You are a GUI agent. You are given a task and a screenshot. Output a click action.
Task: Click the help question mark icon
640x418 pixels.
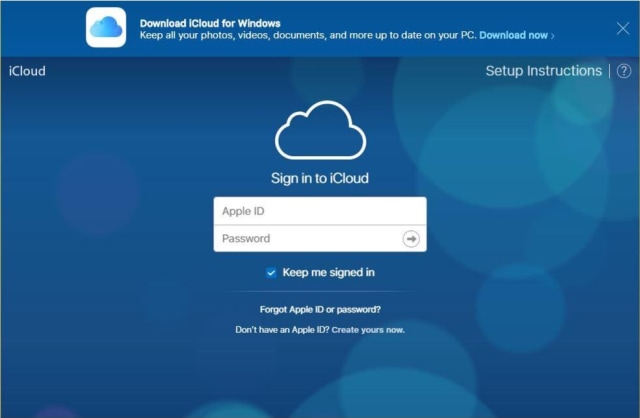click(x=624, y=71)
